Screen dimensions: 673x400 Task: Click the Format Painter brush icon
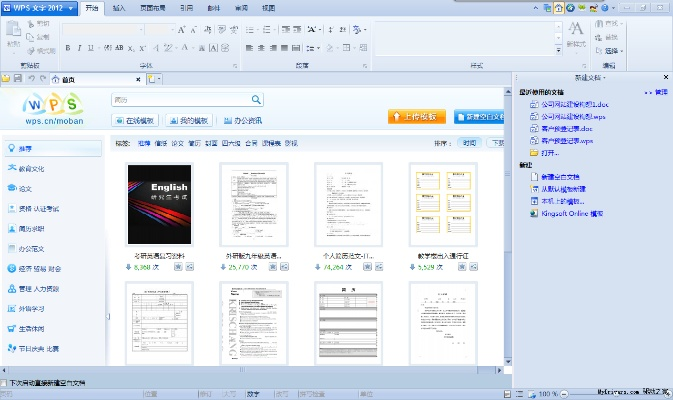pyautogui.click(x=31, y=51)
